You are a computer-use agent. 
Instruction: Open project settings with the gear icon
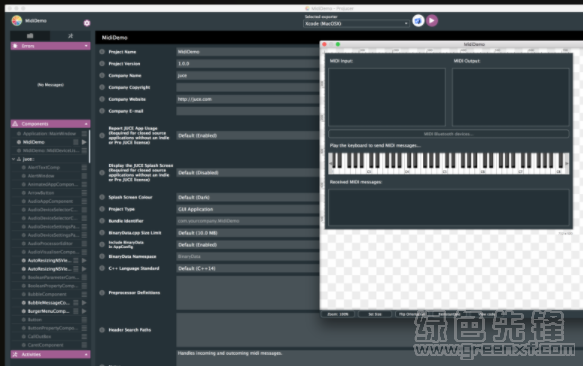point(87,23)
